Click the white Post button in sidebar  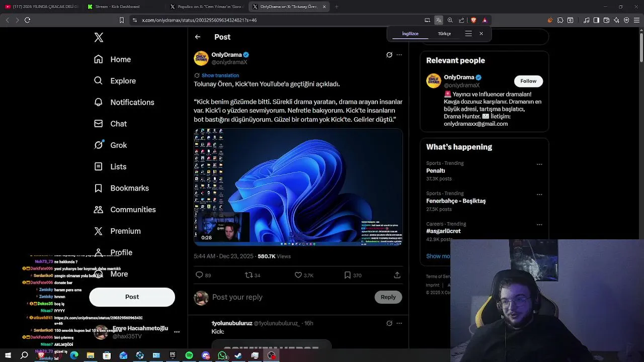pos(132,297)
